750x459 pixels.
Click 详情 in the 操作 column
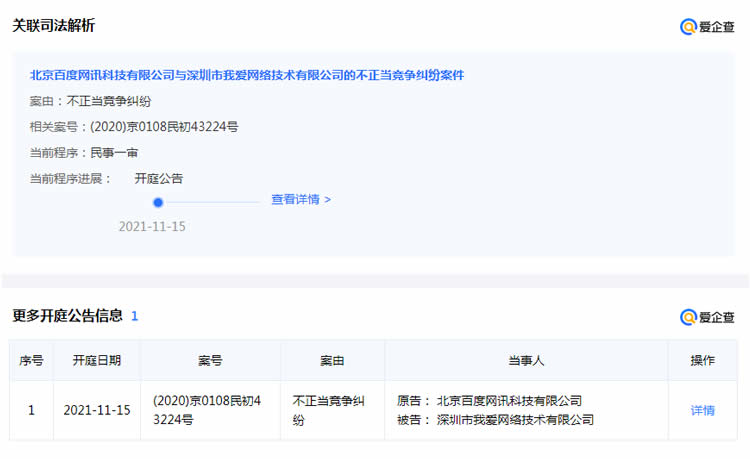pos(702,410)
